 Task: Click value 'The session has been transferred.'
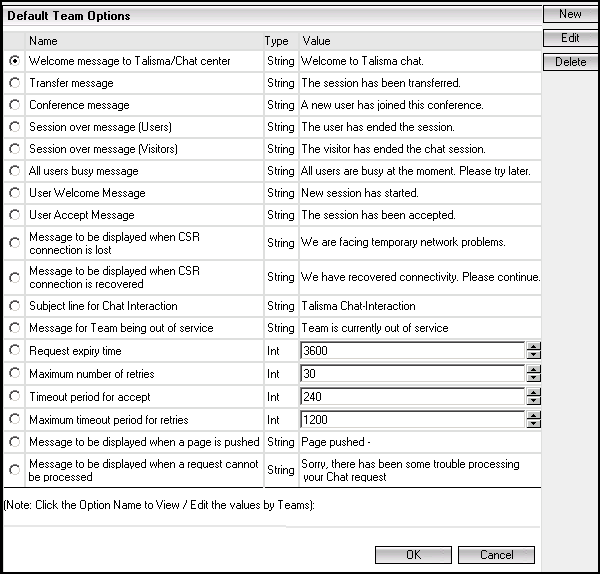click(381, 83)
